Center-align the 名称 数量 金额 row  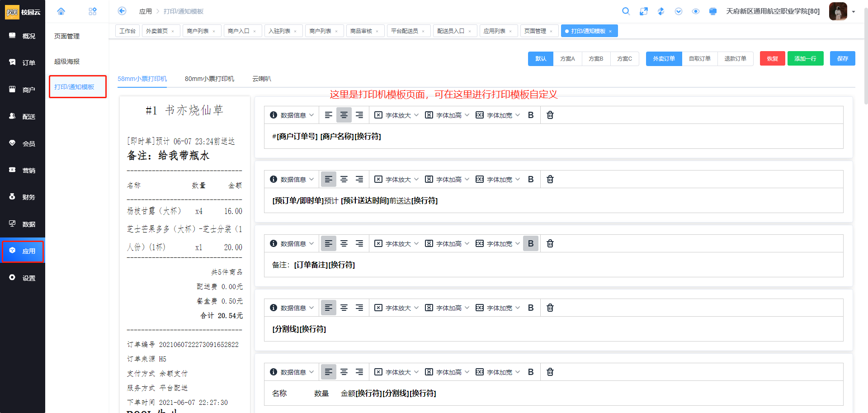344,372
